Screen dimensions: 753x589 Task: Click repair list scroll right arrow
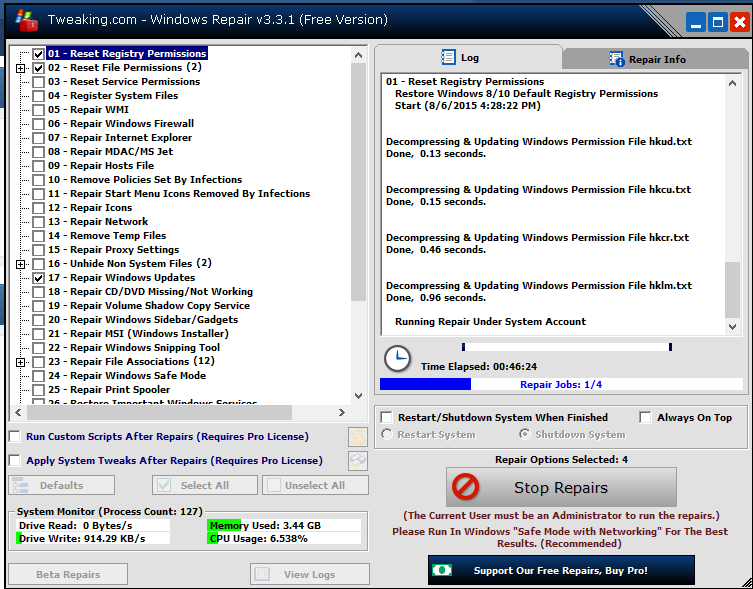pos(341,412)
